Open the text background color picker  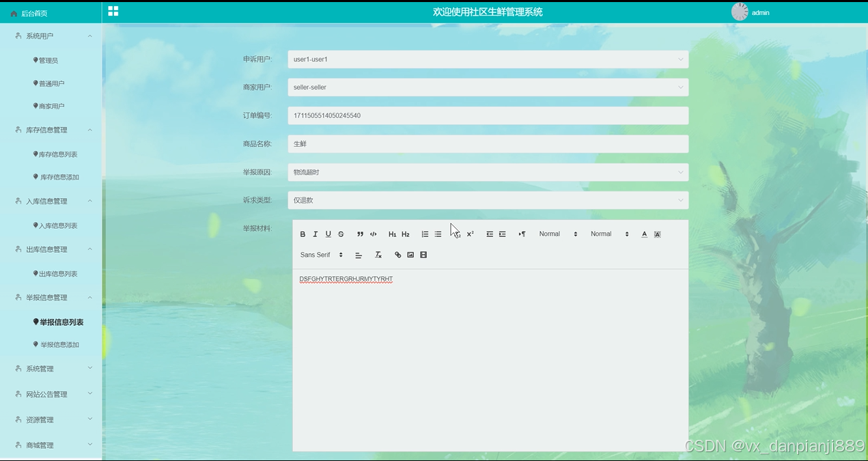(x=657, y=234)
